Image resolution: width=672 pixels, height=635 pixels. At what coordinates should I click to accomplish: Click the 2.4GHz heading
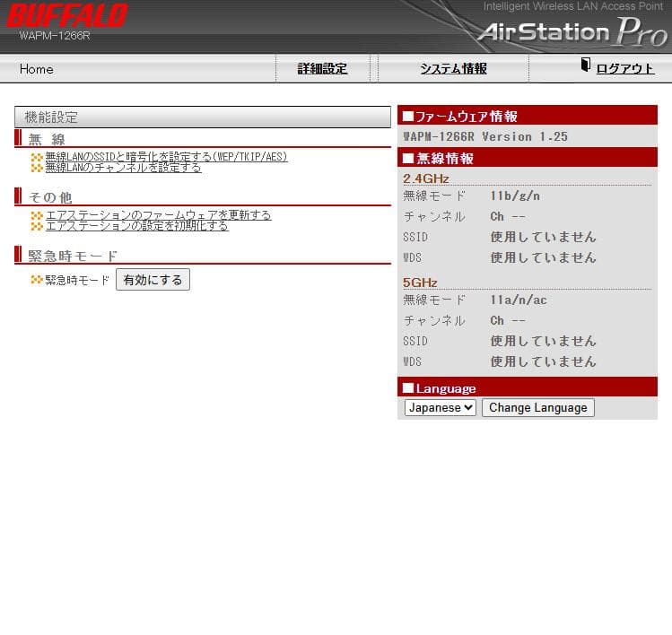(x=426, y=178)
